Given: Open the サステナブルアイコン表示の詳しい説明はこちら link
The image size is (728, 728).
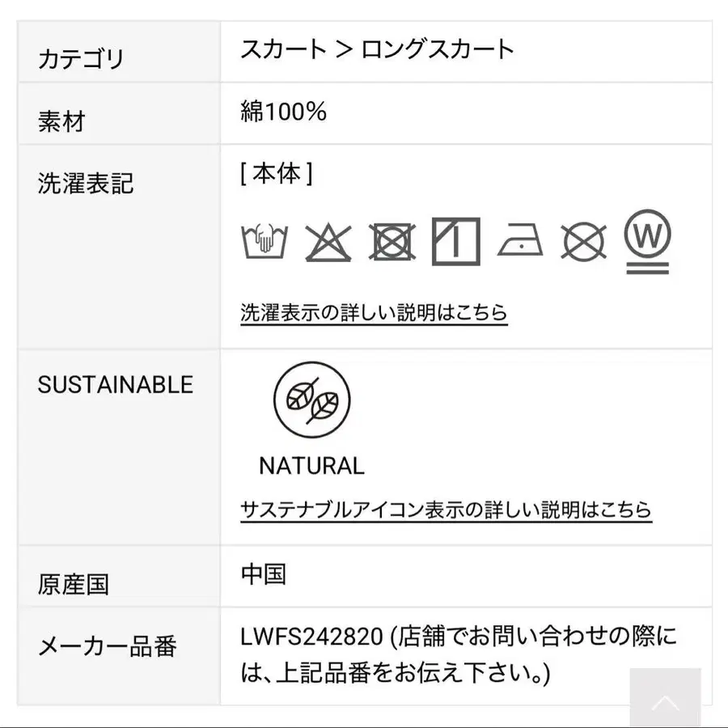Looking at the screenshot, I should pyautogui.click(x=447, y=510).
